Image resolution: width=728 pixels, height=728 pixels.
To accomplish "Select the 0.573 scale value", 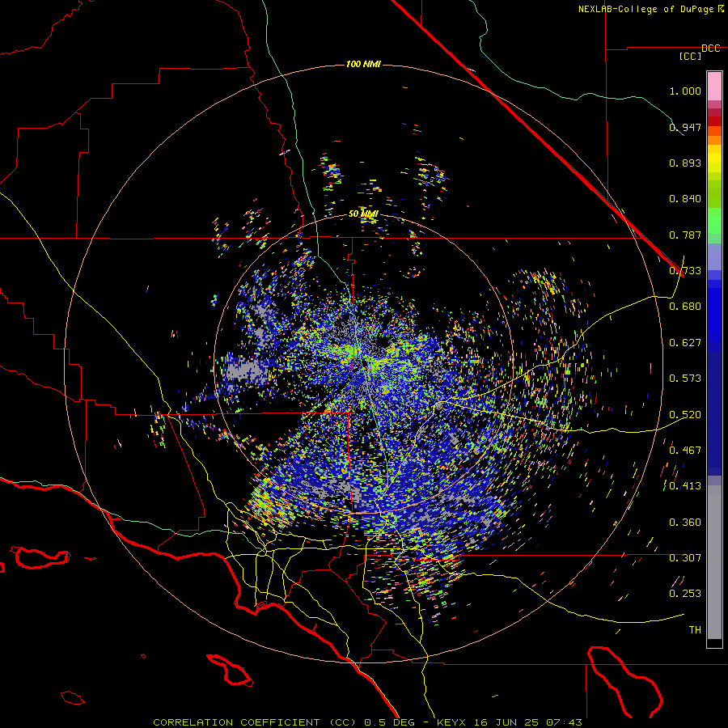I will [x=685, y=378].
